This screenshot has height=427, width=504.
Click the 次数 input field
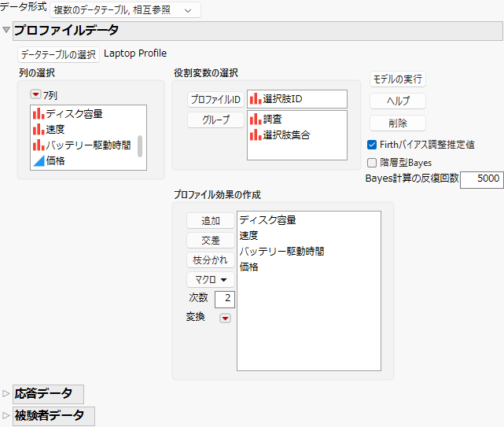click(x=225, y=300)
